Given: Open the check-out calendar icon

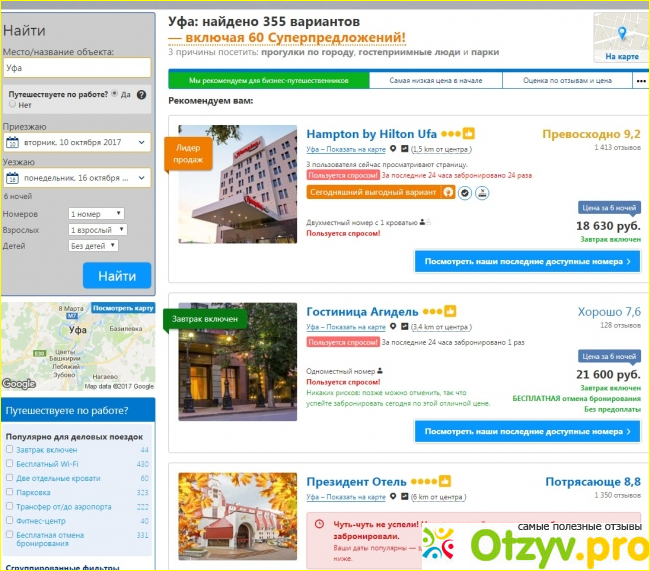Looking at the screenshot, I should [x=12, y=178].
